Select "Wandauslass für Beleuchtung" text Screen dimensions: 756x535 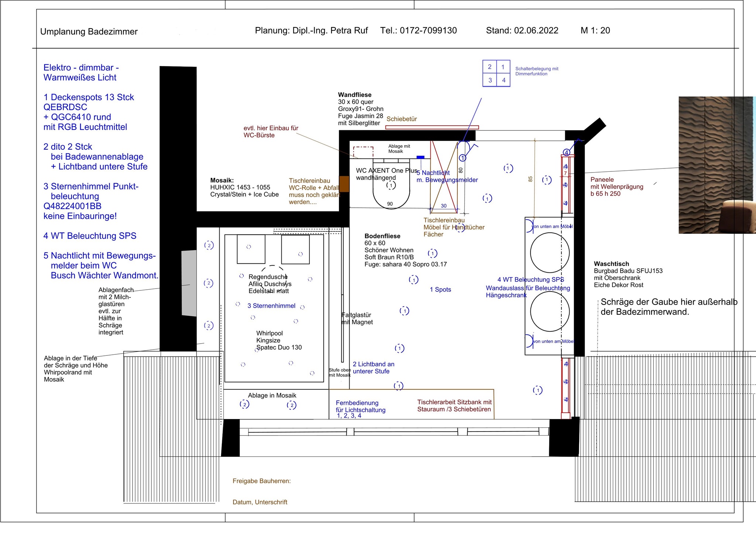tap(528, 288)
